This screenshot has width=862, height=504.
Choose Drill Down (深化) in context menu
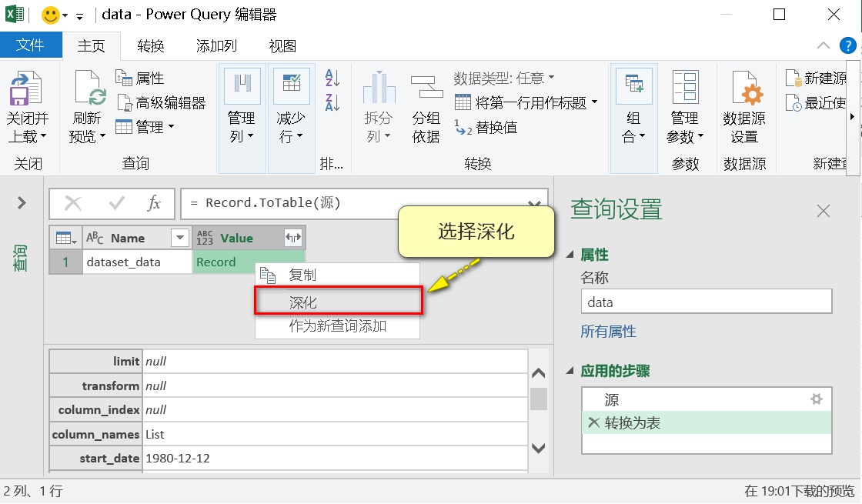click(339, 301)
